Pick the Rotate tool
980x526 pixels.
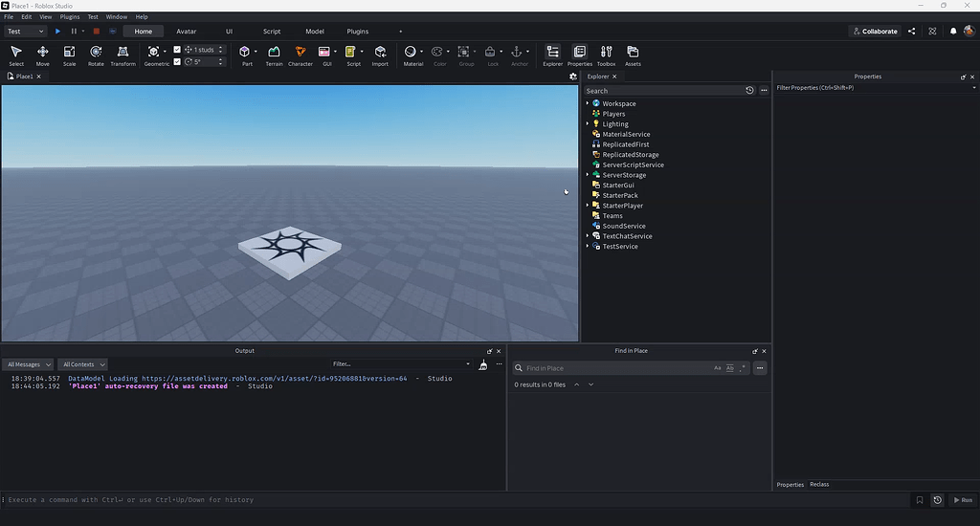96,55
